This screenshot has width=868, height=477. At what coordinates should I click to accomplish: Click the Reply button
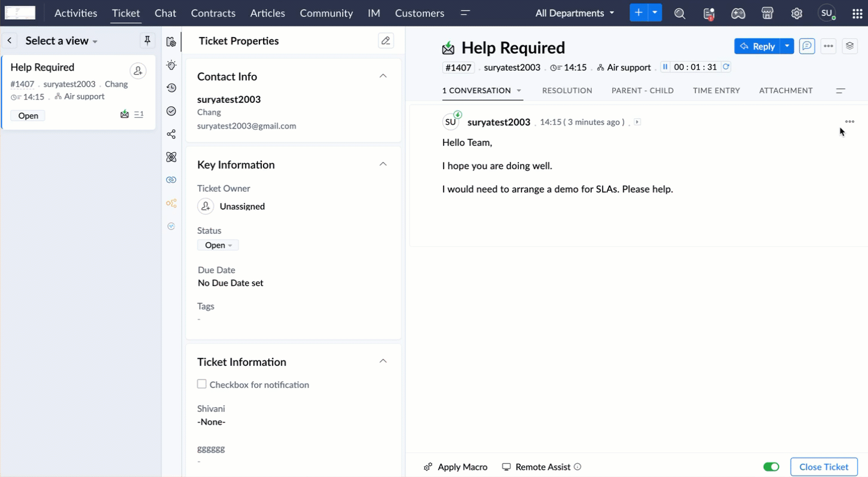(x=757, y=46)
